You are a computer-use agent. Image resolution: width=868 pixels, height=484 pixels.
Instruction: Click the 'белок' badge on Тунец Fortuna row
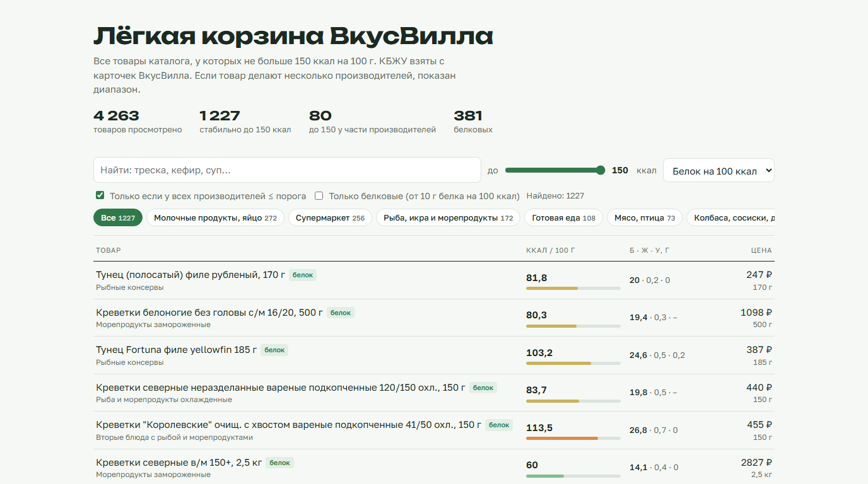point(274,350)
